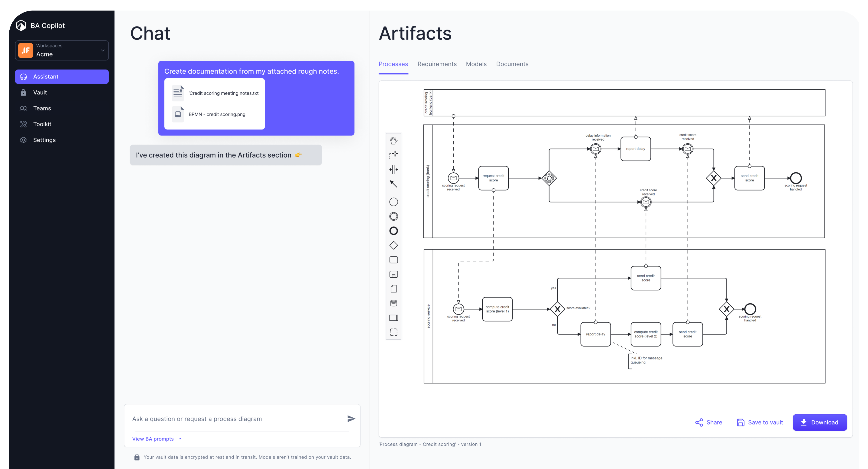Open the Teams section in sidebar
868x469 pixels.
tap(42, 108)
